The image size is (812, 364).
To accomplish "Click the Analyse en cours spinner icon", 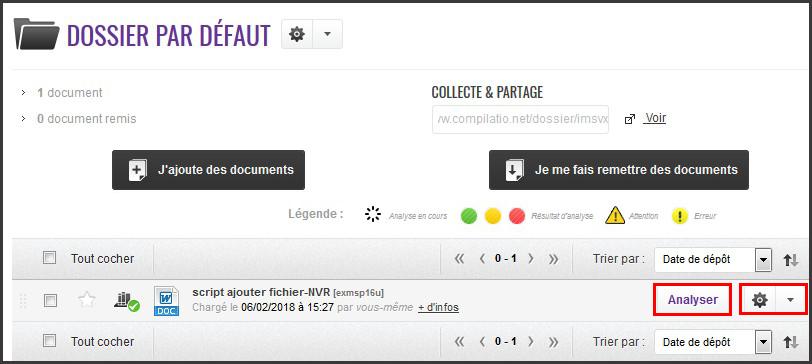I will [373, 214].
